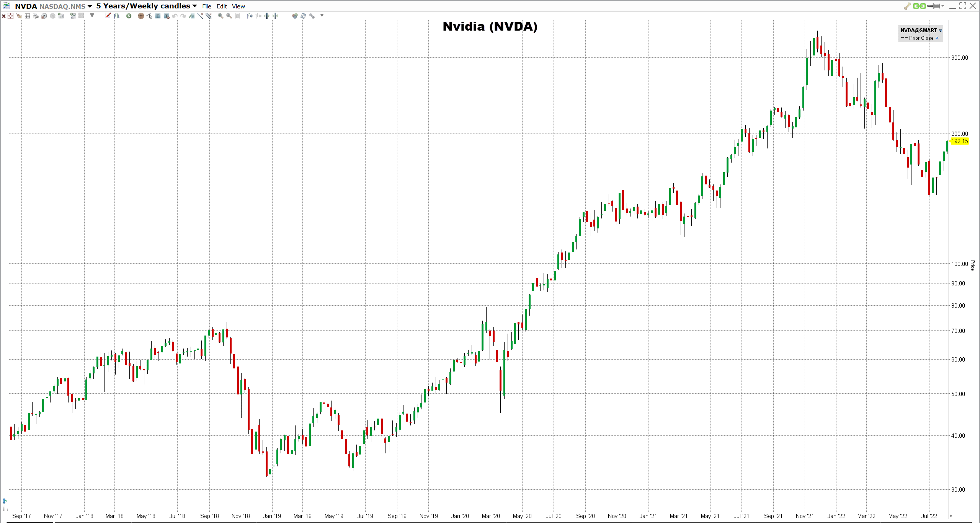Click the add-study chart icon with plus
The height and width of the screenshot is (523, 980).
[x=61, y=16]
